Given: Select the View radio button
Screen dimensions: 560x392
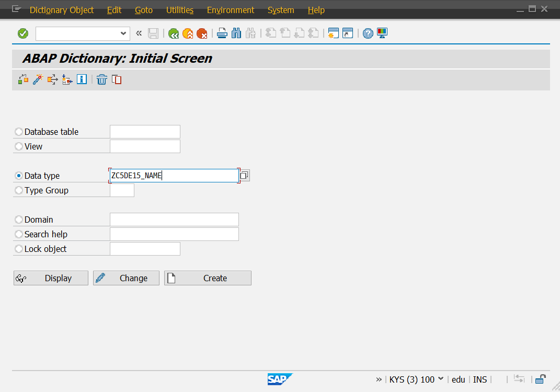Looking at the screenshot, I should [x=19, y=146].
